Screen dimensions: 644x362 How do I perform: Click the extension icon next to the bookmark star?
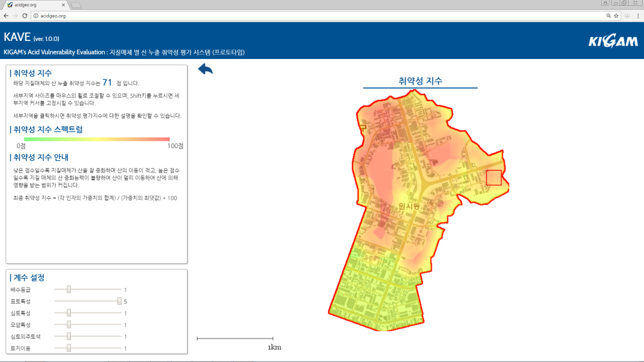click(x=627, y=16)
